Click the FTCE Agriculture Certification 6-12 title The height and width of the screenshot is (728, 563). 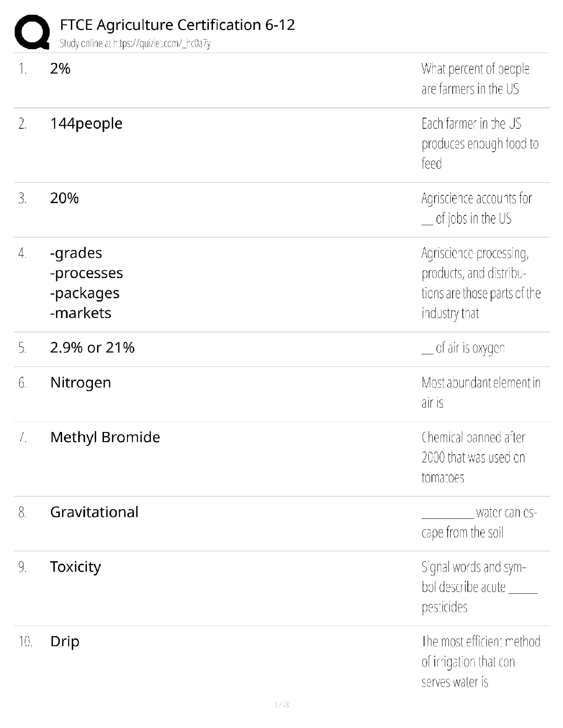177,25
